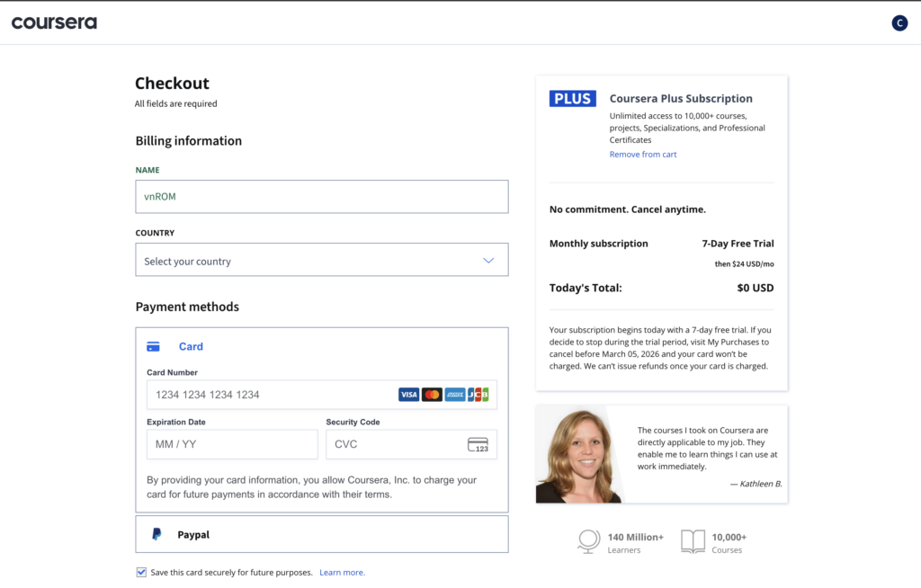Click the Remove from cart link

pos(642,155)
